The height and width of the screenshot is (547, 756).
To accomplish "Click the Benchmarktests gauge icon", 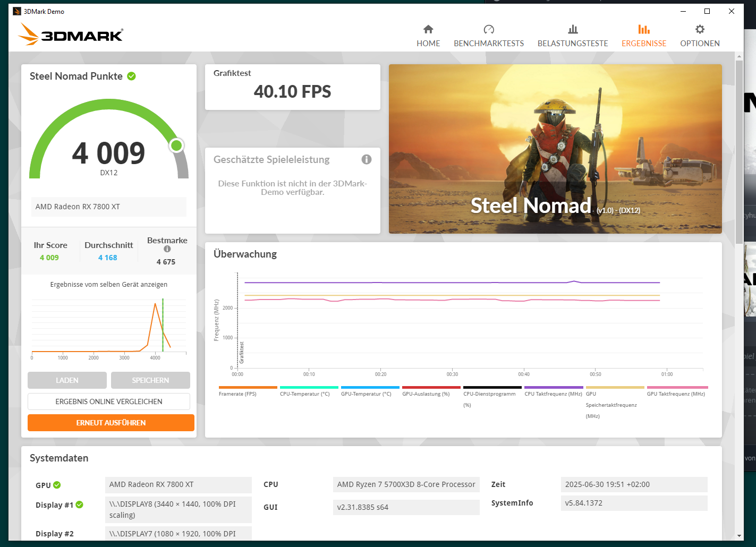I will point(489,29).
